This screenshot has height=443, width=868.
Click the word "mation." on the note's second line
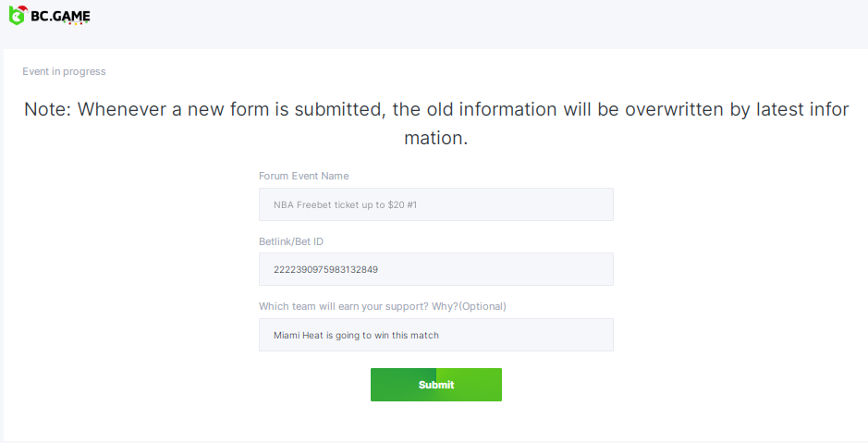tap(435, 138)
